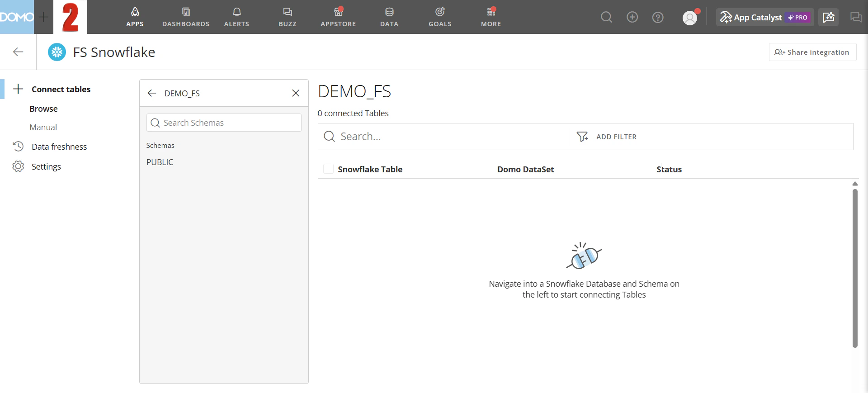Open Data freshness section

(x=59, y=147)
